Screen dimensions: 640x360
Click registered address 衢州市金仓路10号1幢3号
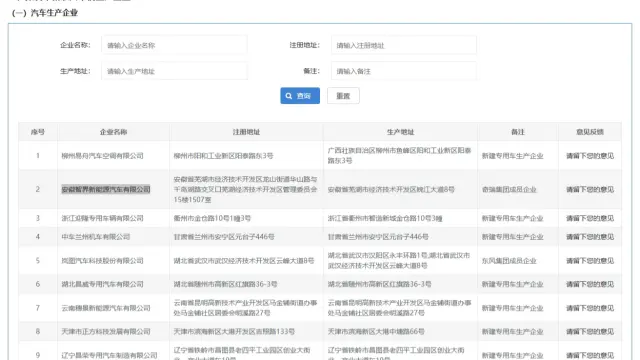coord(212,218)
